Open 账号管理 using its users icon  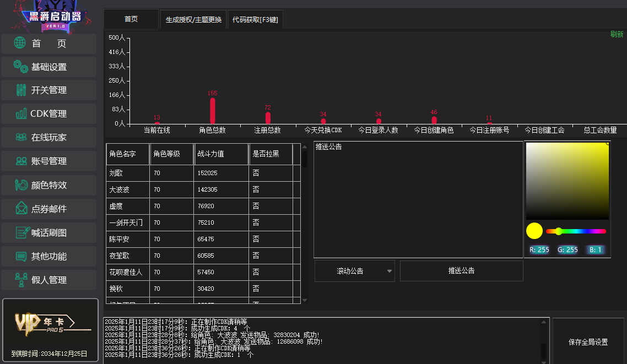pos(21,161)
